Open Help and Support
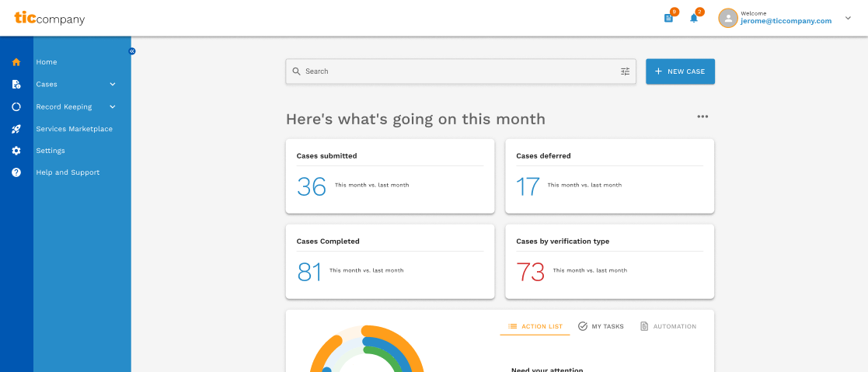This screenshot has height=372, width=868. pos(68,172)
